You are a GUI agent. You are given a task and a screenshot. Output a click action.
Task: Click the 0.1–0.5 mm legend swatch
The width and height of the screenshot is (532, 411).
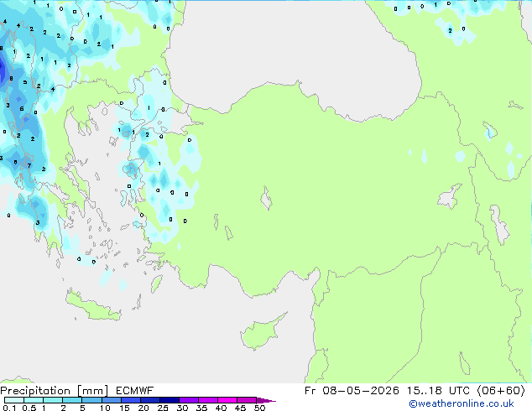[x=14, y=400]
